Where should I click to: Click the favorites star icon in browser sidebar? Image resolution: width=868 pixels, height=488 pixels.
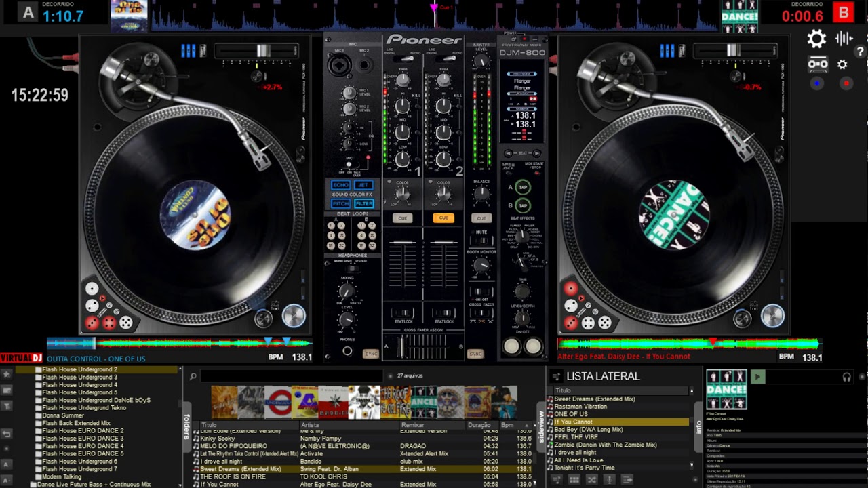pyautogui.click(x=7, y=374)
